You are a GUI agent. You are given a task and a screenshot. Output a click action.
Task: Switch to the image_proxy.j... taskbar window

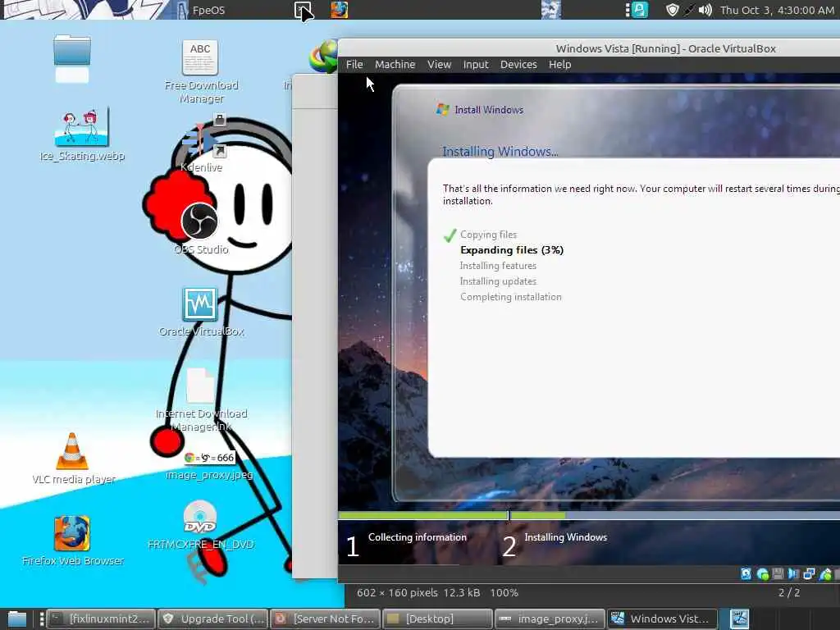pos(550,619)
